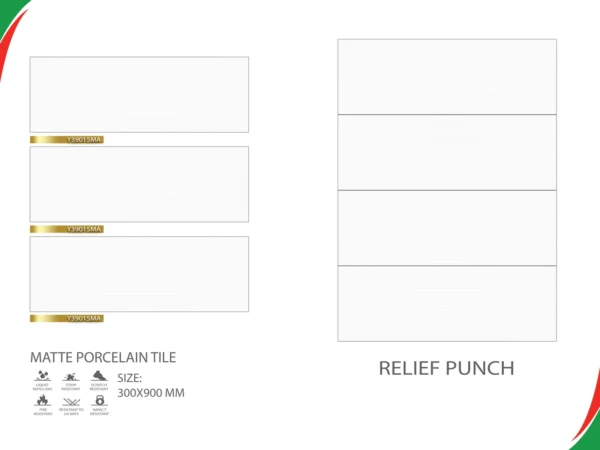Viewport: 600px width, 450px height.
Task: Click the liquid repellent droplets icon
Action: tap(42, 375)
